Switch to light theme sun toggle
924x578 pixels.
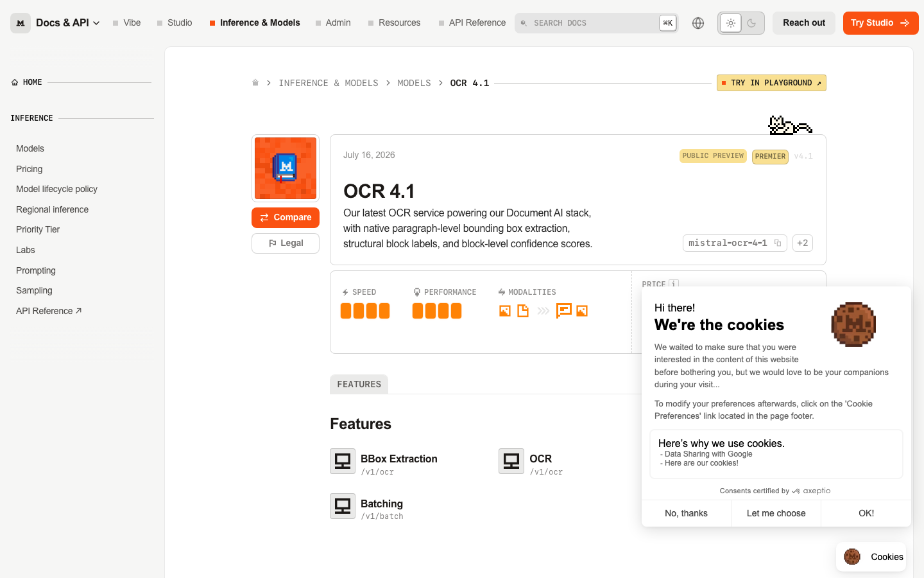[730, 23]
